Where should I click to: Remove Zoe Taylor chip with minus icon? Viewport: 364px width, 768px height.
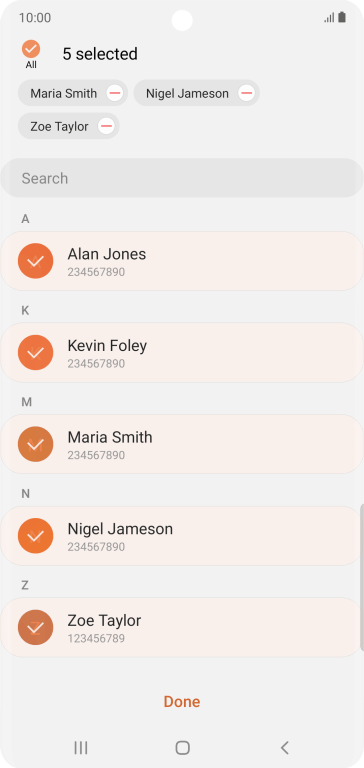point(106,126)
